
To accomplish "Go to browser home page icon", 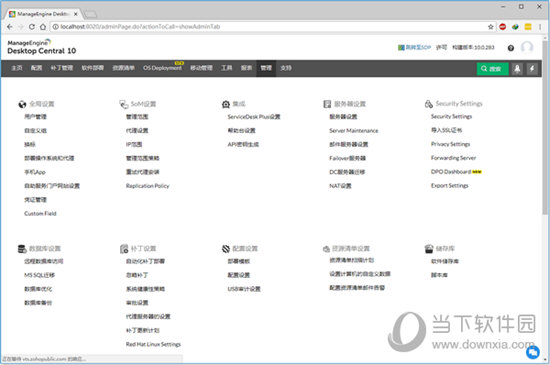I will [43, 27].
